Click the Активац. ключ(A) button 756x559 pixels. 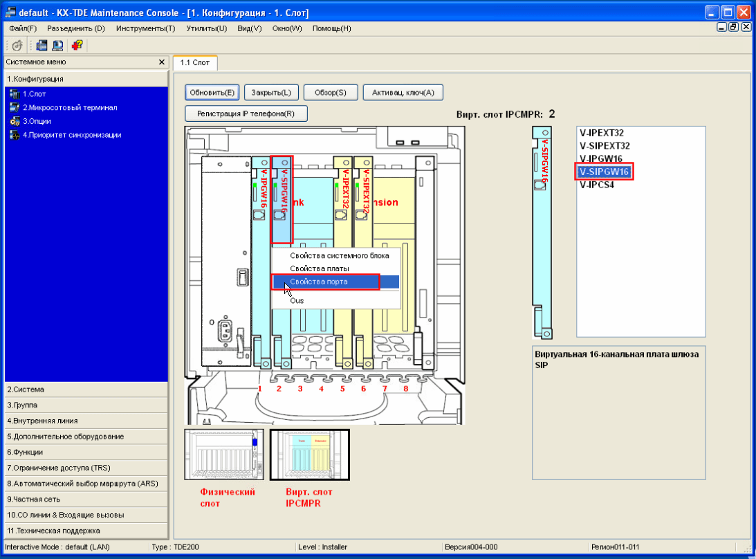coord(403,93)
